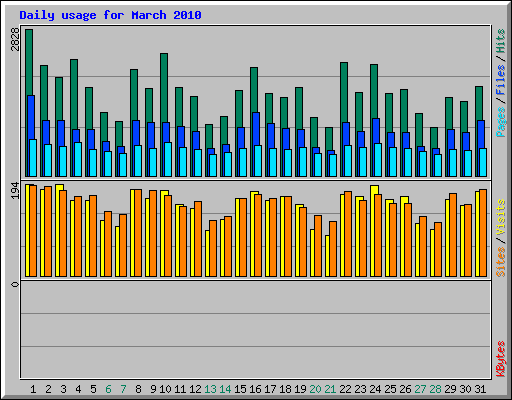Viewport: 512px width, 400px height.
Task: Select the orange Sites bar for day 22
Action: tap(348, 234)
